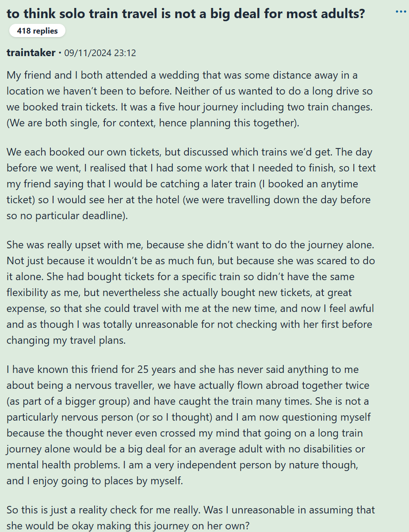Click the closing paragraph starting "So this is just"
The width and height of the screenshot is (409, 532).
tap(190, 517)
